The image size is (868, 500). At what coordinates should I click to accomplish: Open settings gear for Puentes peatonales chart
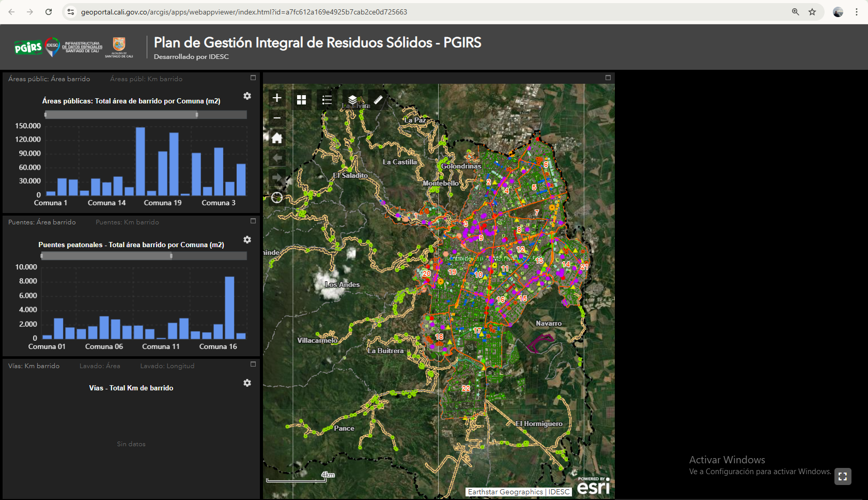pos(247,240)
